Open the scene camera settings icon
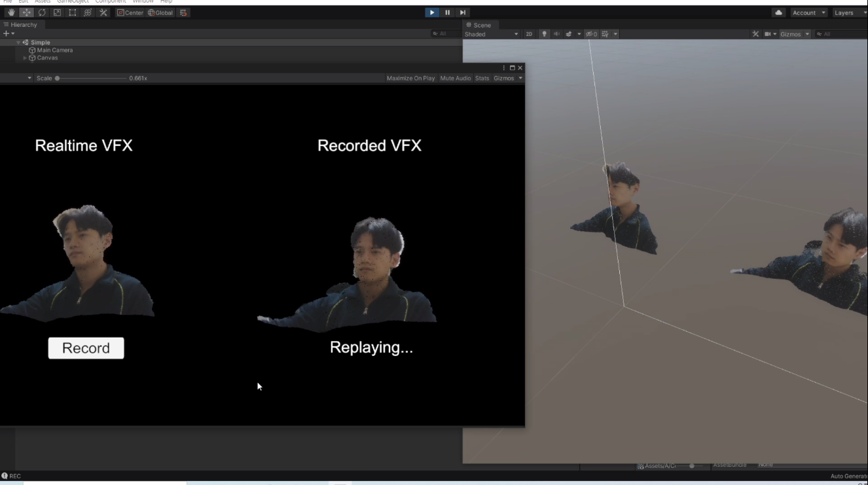The image size is (868, 485). tap(770, 34)
